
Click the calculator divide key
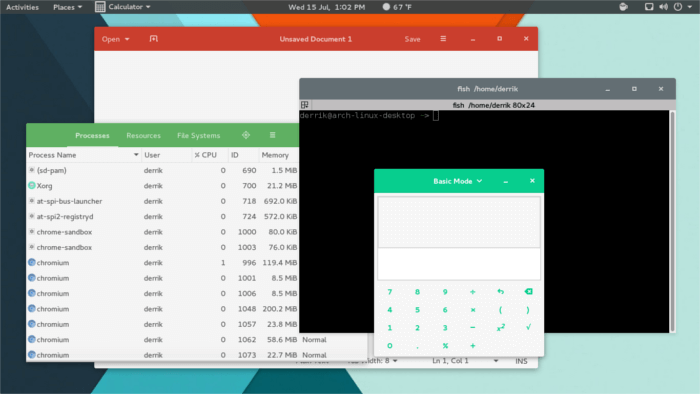pos(473,292)
